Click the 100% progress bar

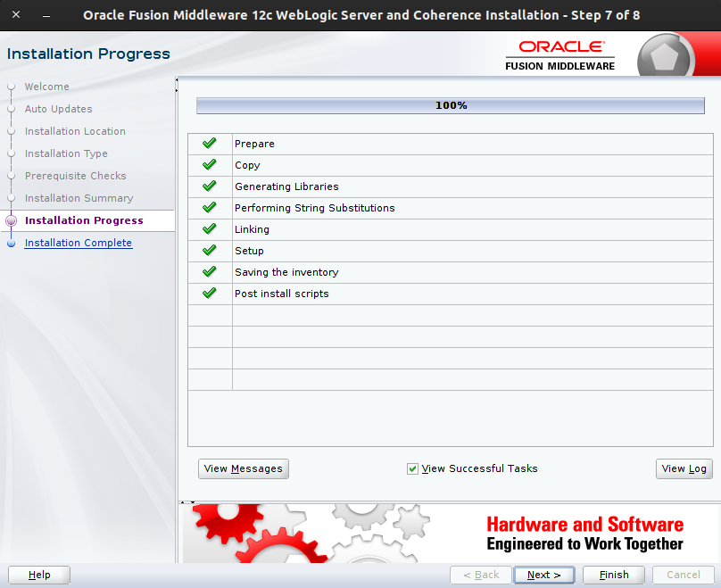point(451,104)
